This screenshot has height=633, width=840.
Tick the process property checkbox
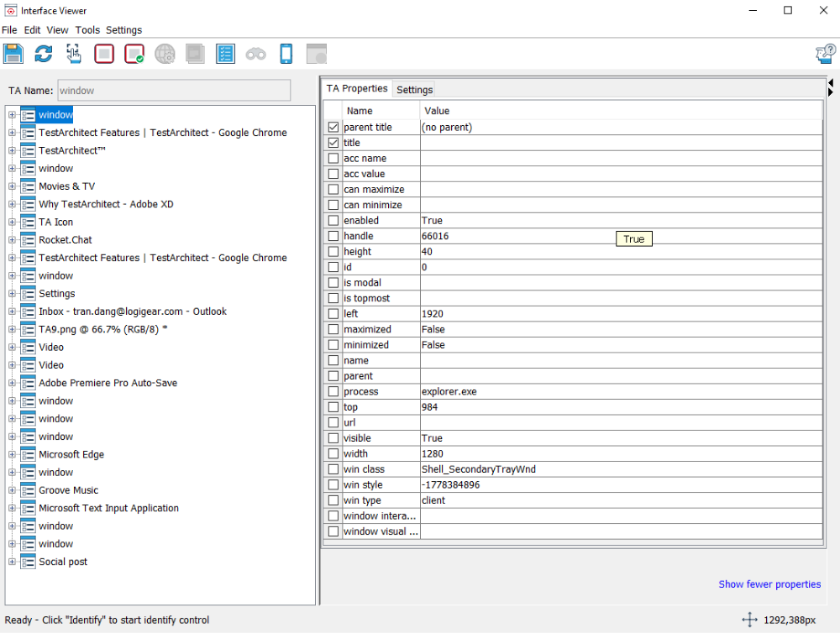(333, 391)
